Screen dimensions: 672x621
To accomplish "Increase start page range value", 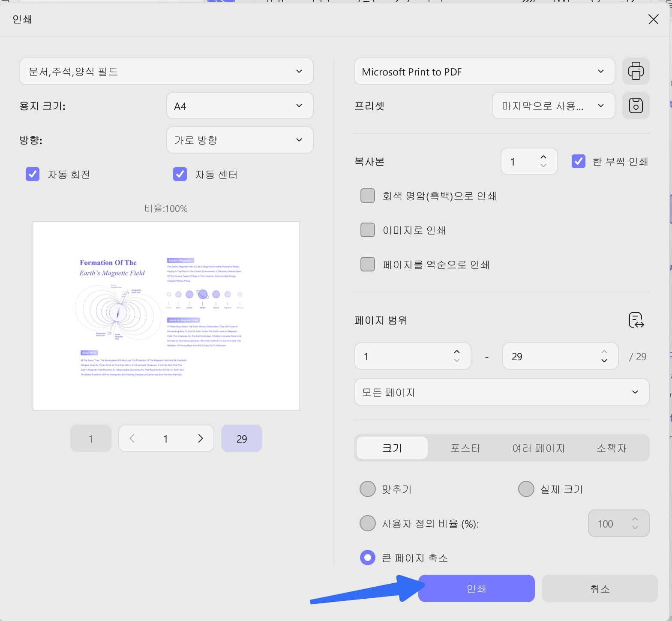I will (x=457, y=352).
